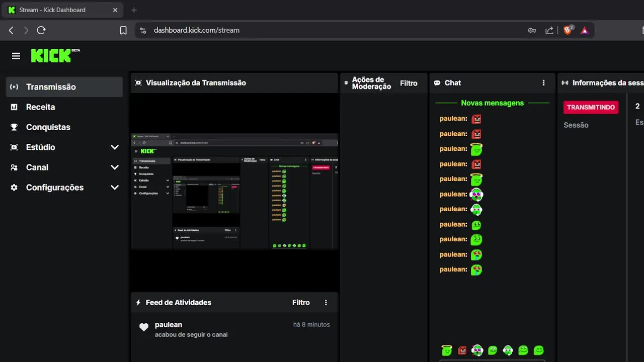Click the Feed de Atividades title
Screen dimensions: 644x362
[x=179, y=303]
